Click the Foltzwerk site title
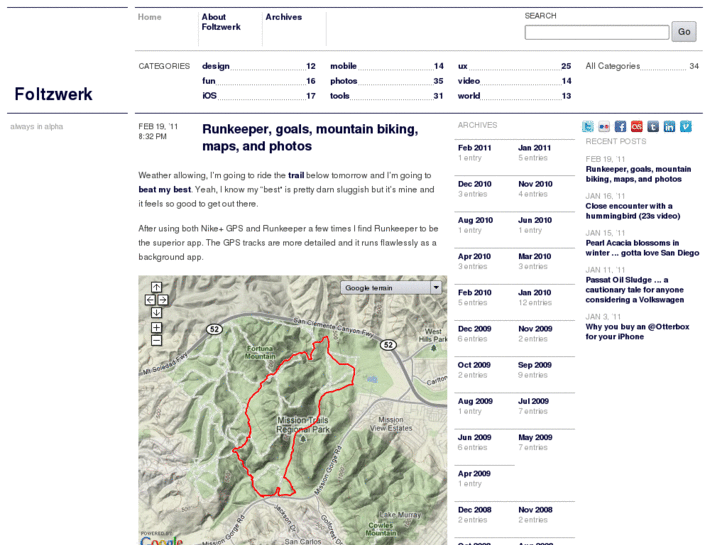Viewport: 727px width, 545px height. point(53,94)
